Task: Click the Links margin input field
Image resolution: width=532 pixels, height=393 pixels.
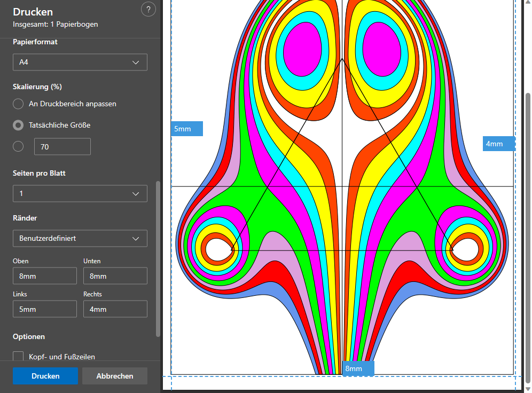Action: 45,309
